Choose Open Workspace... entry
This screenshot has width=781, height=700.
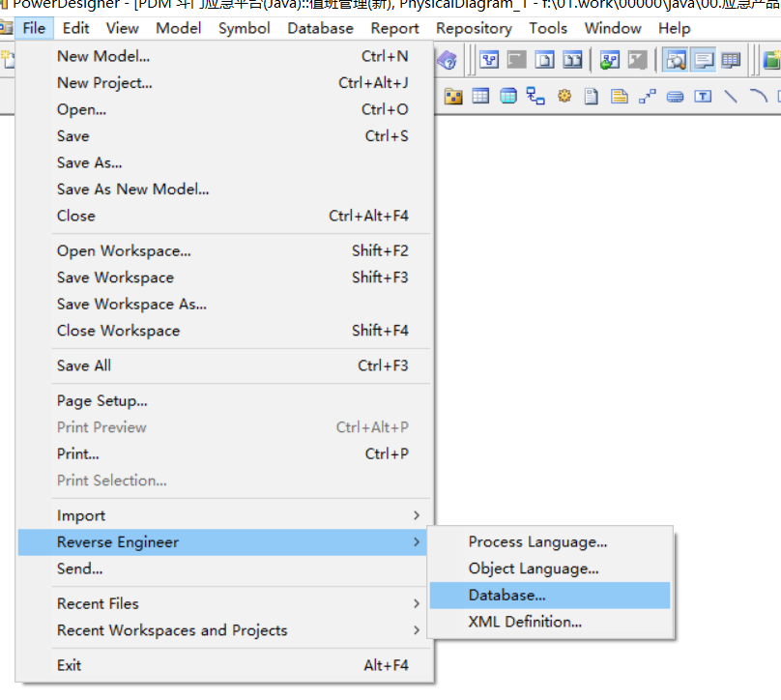coord(224,250)
